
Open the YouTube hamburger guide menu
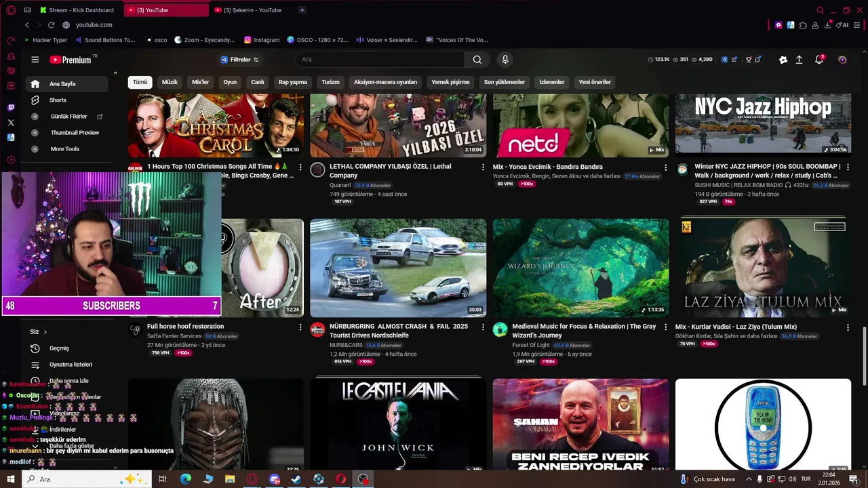(35, 60)
